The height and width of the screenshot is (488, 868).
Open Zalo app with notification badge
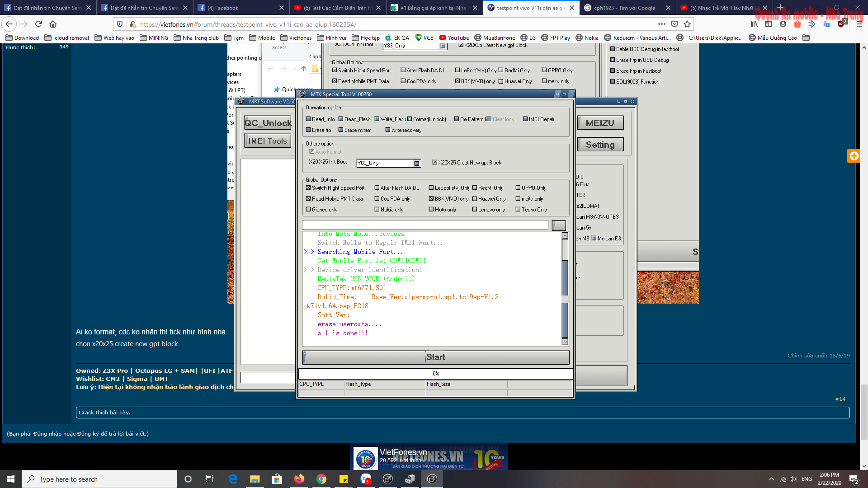coord(366,479)
